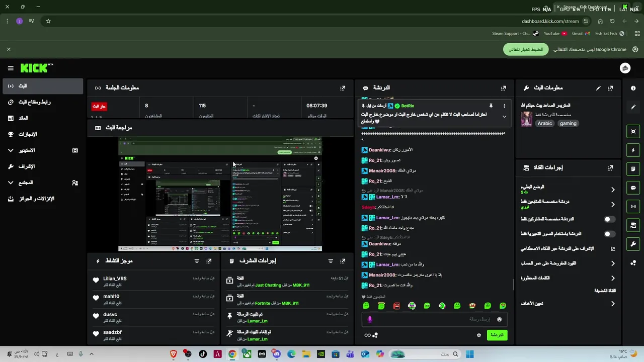Click the gaming tag
The width and height of the screenshot is (644, 362).
pyautogui.click(x=568, y=123)
